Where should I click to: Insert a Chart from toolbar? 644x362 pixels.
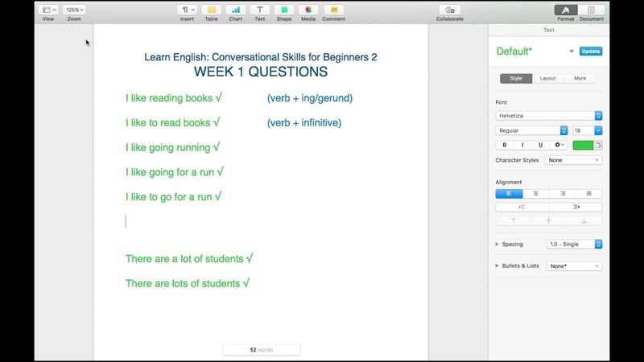(x=235, y=10)
